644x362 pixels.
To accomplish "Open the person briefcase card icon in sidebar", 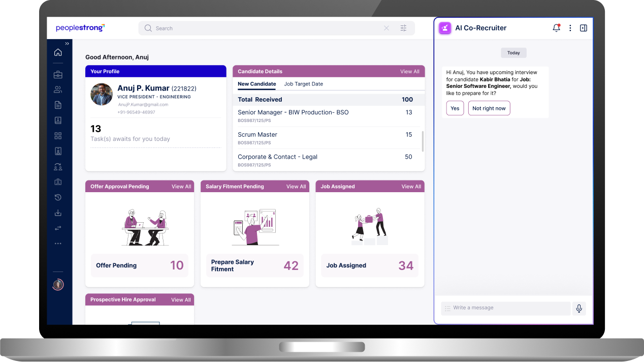I will [x=58, y=182].
